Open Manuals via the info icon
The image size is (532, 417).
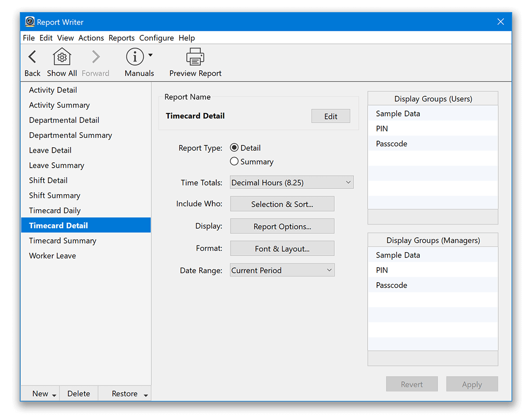coord(134,57)
